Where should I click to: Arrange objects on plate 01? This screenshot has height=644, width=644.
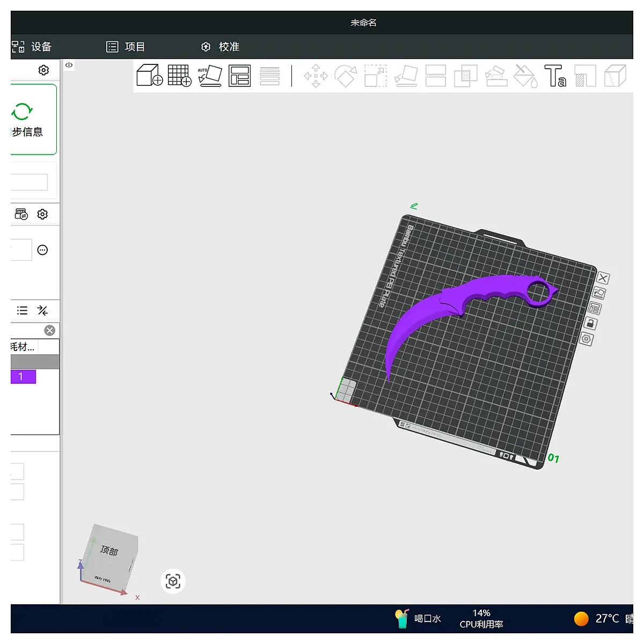click(595, 308)
